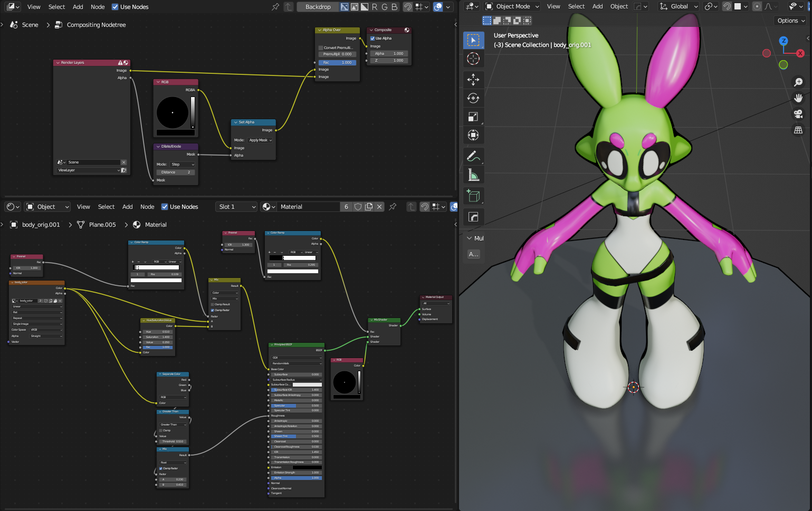Activate the Transform tool in viewport toolbar
Viewport: 812px width, 511px height.
coord(473,135)
